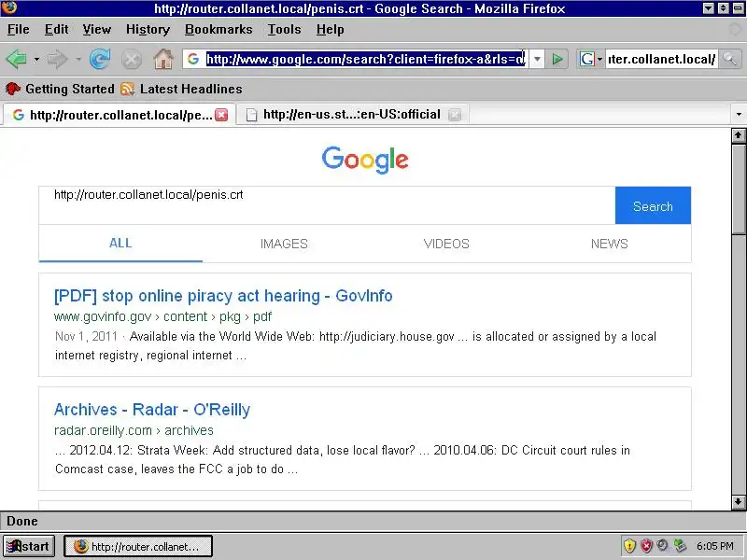
Task: Click the yellow security shield tray icon
Action: (x=629, y=546)
